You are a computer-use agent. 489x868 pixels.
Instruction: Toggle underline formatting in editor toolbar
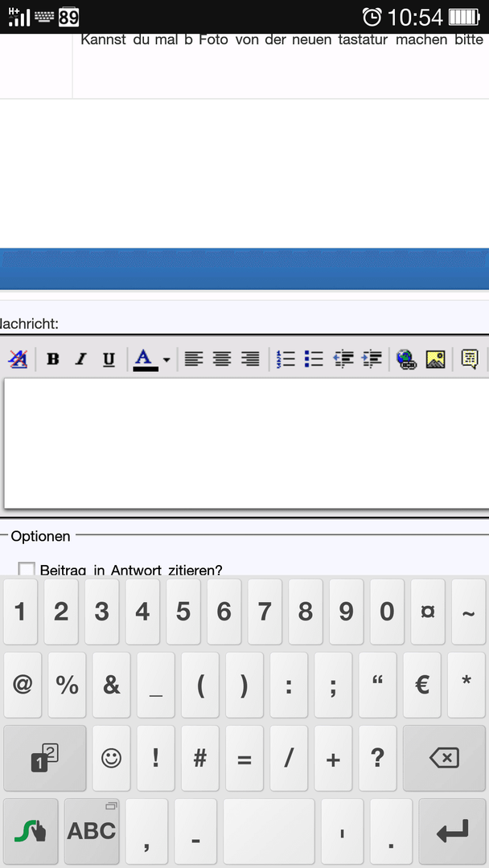[x=109, y=359]
